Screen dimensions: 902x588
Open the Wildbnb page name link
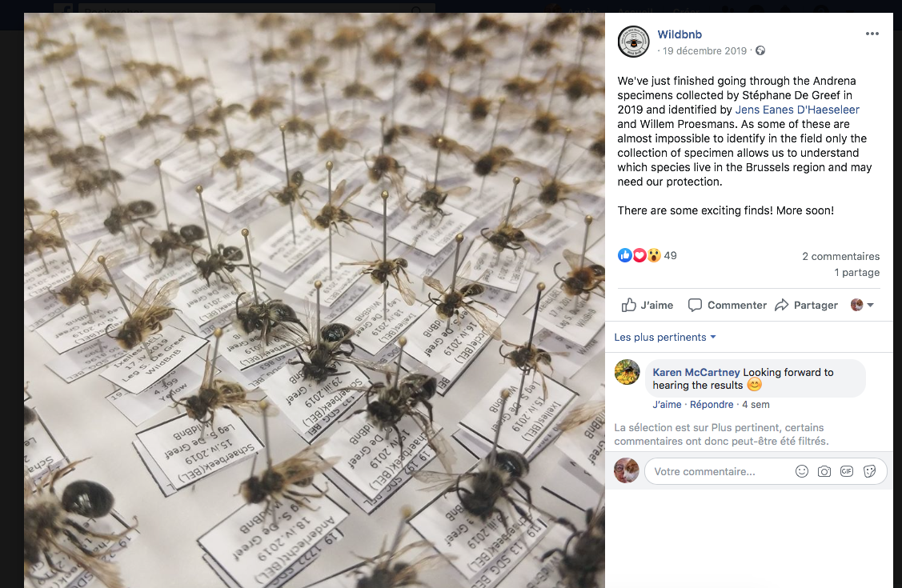pos(680,34)
